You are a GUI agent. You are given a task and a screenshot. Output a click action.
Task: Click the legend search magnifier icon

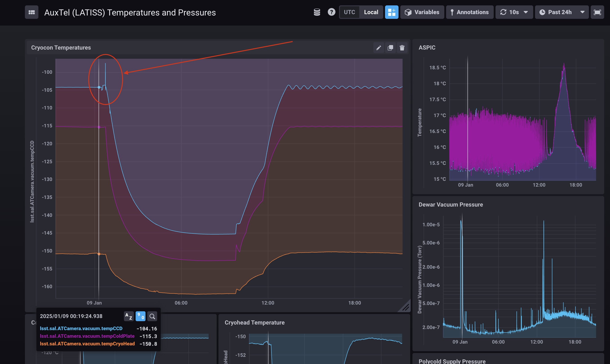tap(152, 316)
